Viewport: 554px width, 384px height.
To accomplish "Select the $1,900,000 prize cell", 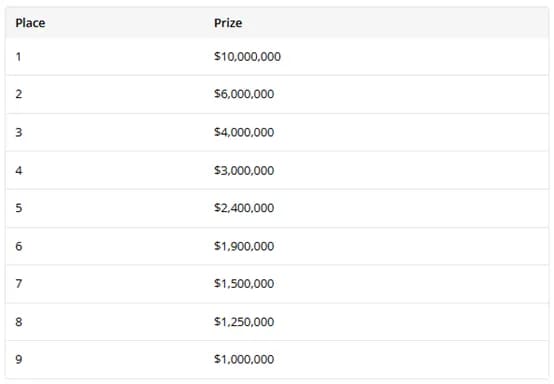I will pyautogui.click(x=244, y=246).
